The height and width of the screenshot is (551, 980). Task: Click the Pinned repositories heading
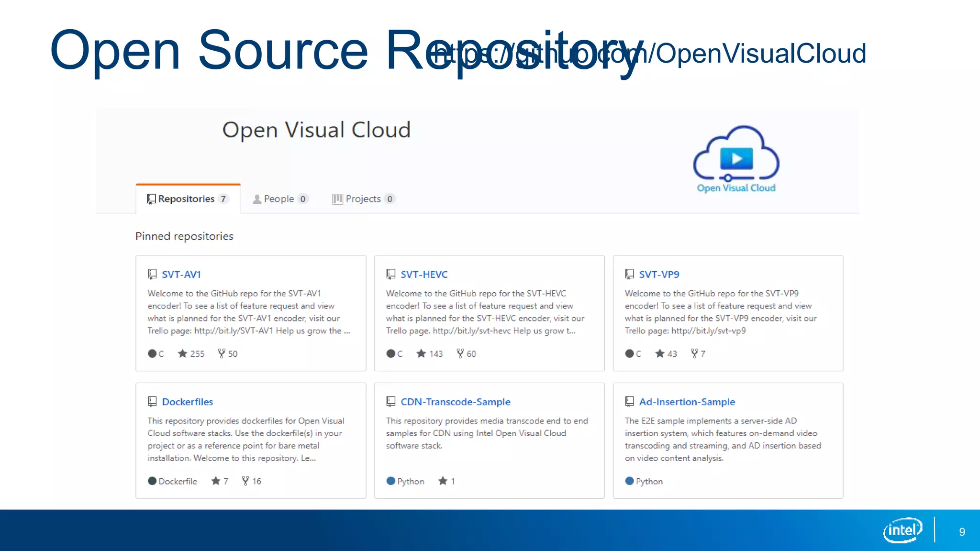(184, 236)
